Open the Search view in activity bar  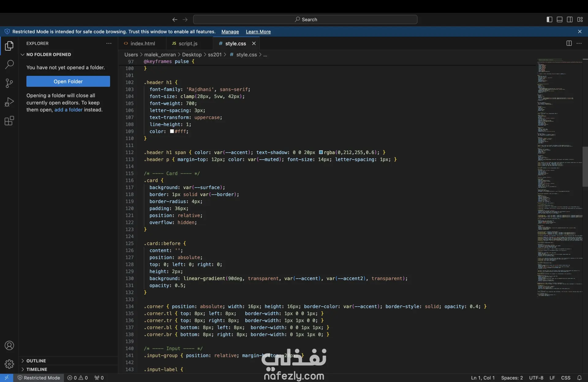point(9,64)
